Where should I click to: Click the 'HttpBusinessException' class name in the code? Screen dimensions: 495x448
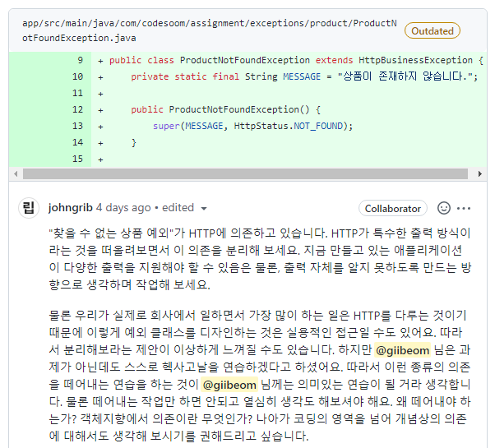coord(415,60)
